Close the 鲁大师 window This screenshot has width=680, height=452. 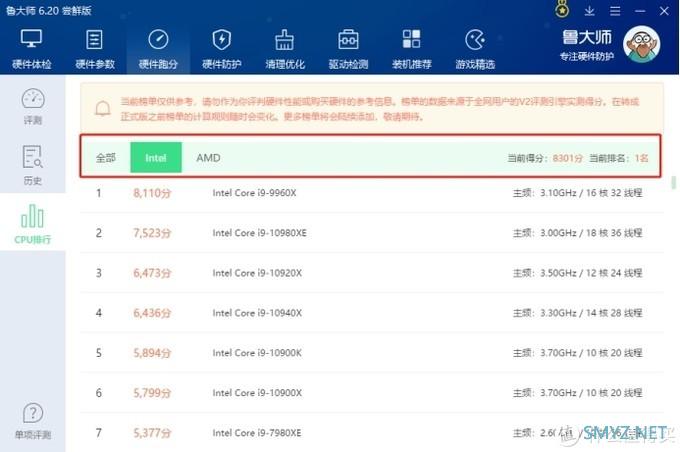[664, 11]
